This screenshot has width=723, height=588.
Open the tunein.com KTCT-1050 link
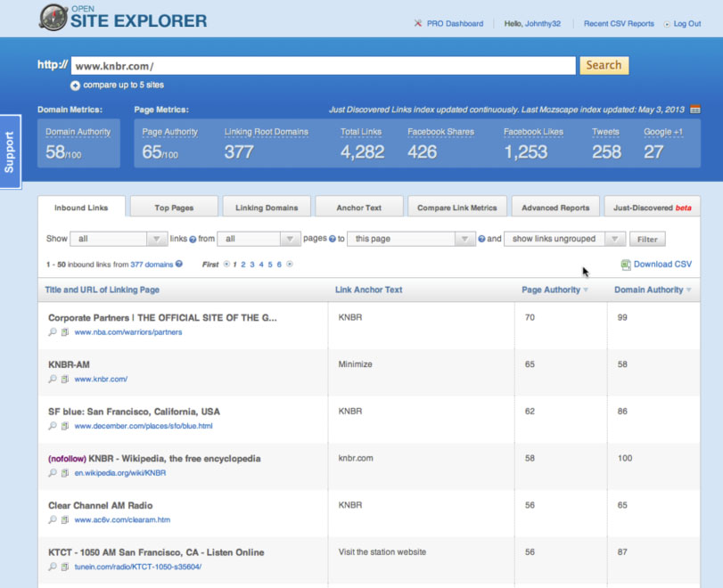(138, 567)
